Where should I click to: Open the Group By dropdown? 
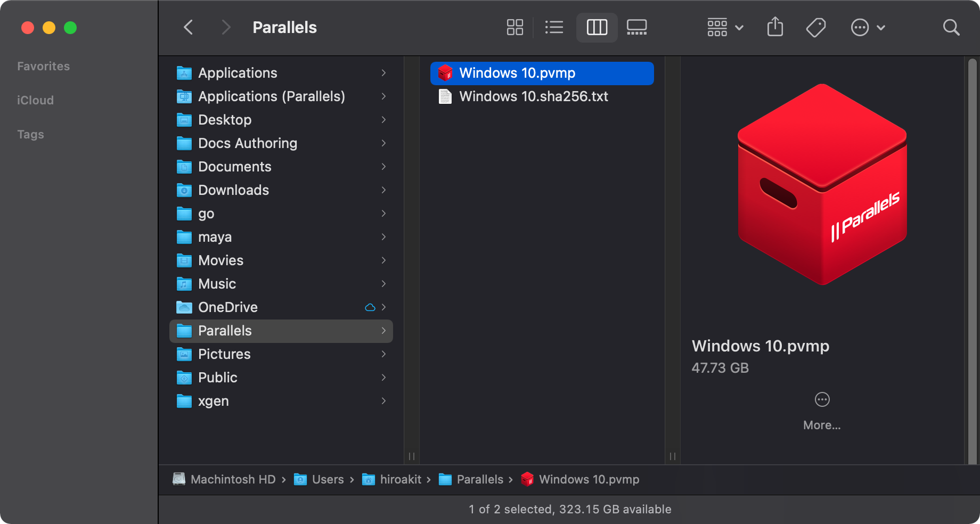tap(725, 27)
